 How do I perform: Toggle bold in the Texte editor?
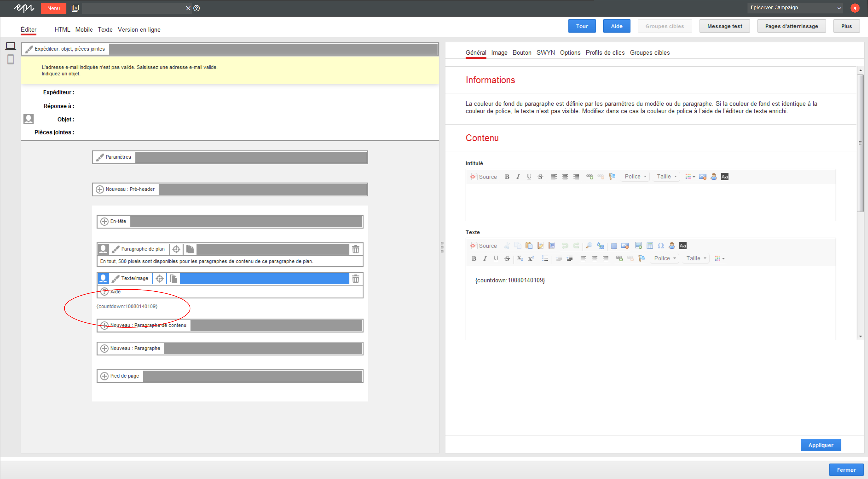(474, 259)
